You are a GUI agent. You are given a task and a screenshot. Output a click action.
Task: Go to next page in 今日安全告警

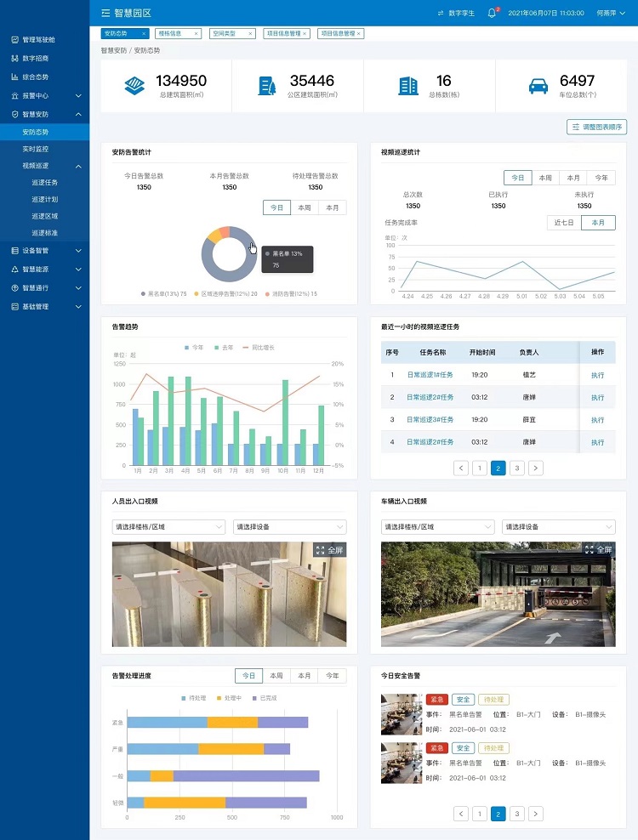click(x=536, y=814)
